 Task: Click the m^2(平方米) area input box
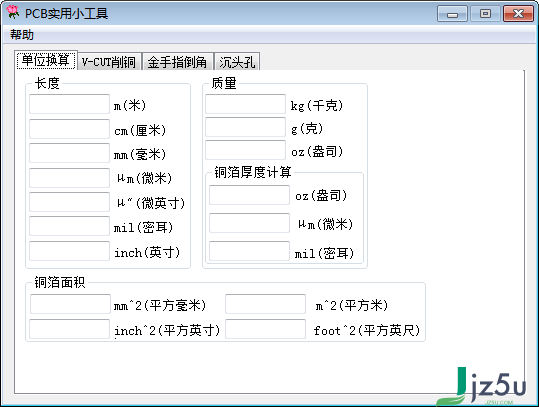click(x=265, y=304)
